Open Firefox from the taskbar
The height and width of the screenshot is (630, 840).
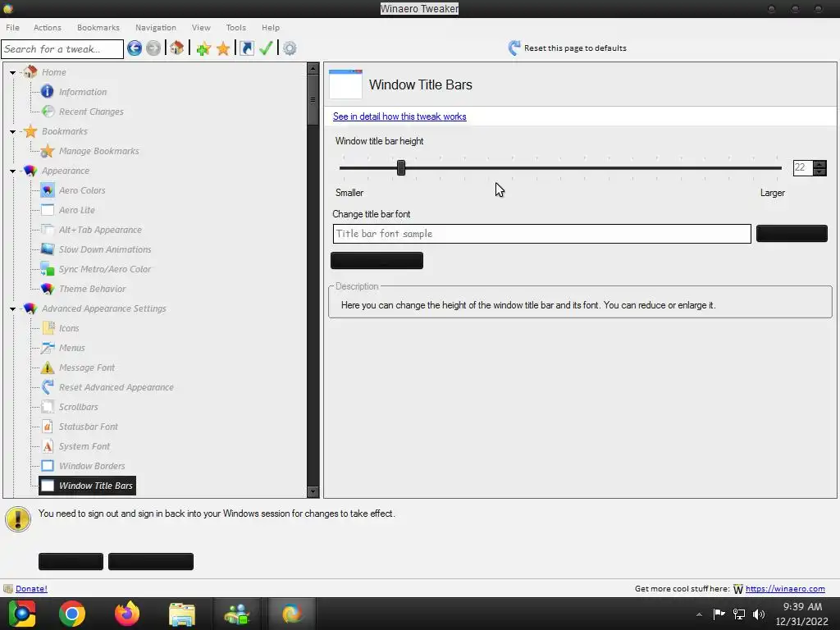127,614
